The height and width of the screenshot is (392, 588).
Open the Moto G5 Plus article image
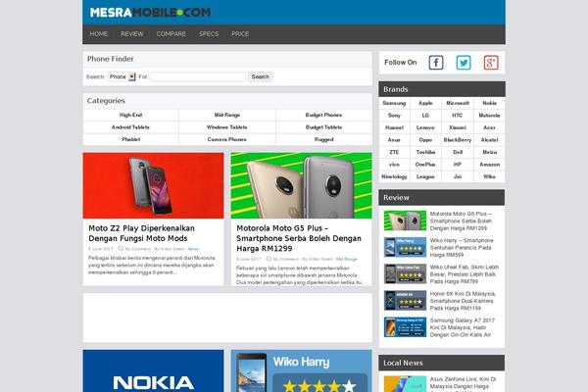[x=302, y=185]
